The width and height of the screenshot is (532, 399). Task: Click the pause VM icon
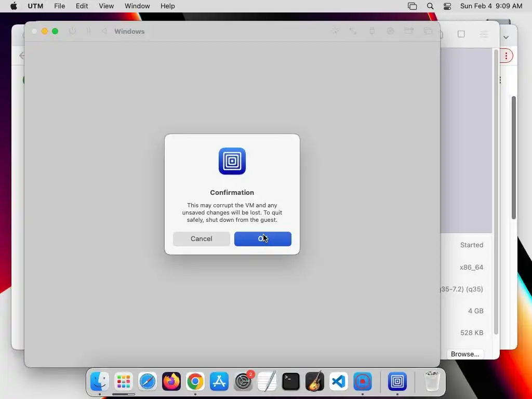point(88,31)
